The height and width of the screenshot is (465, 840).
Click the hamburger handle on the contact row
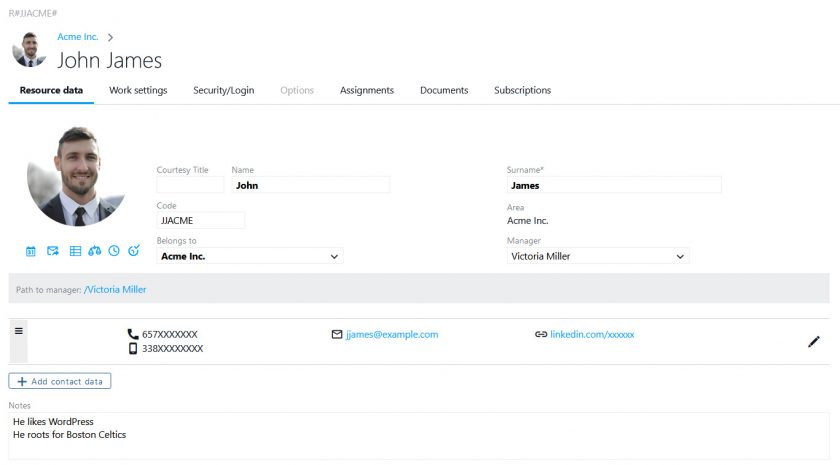18,331
